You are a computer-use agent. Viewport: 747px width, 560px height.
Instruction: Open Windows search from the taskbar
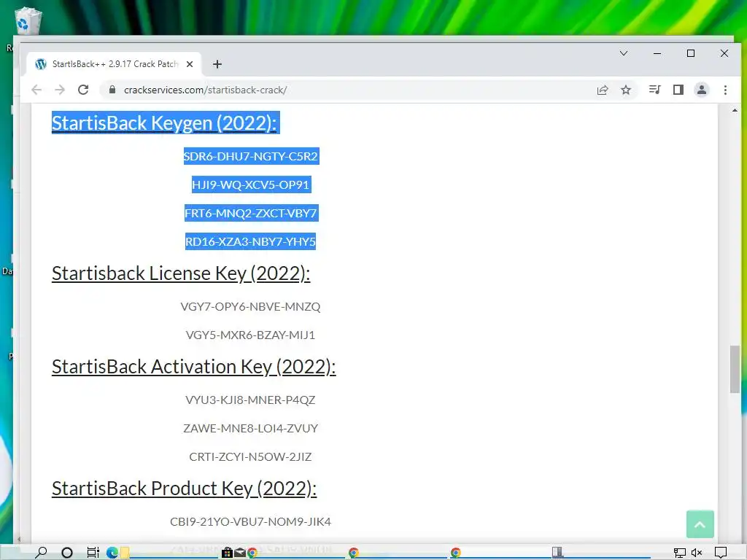click(x=42, y=553)
